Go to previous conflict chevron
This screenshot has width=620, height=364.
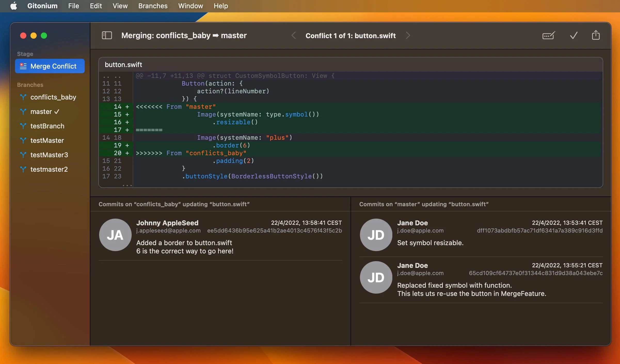click(x=293, y=35)
